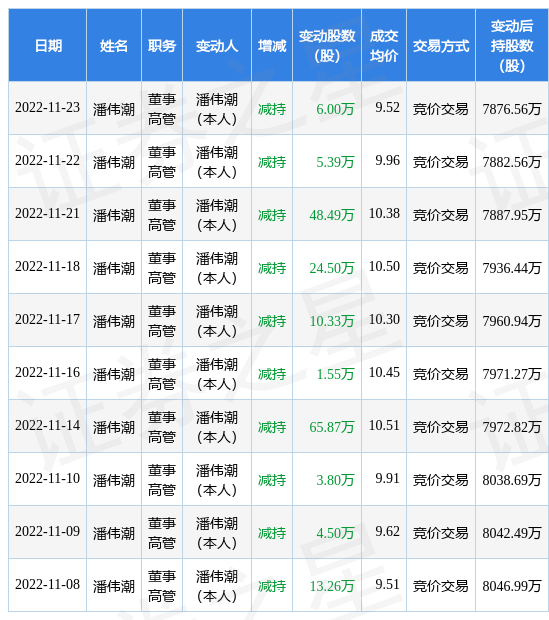Click the 变动股数(股) column header

327,45
